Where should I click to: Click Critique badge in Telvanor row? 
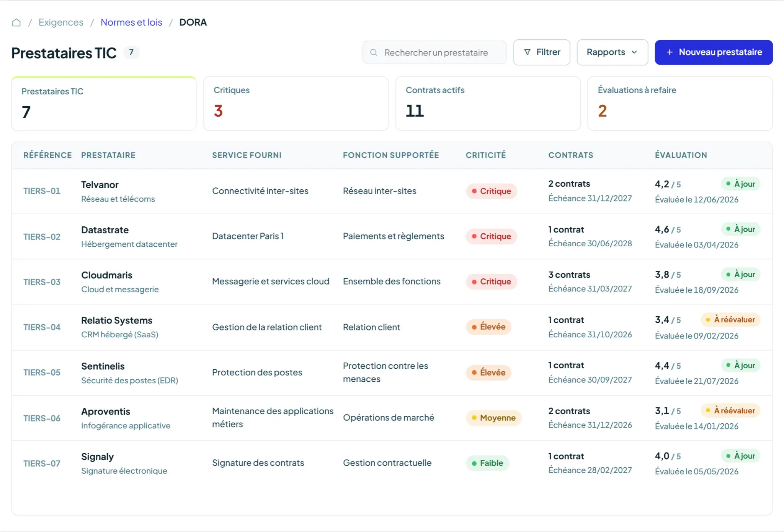point(492,191)
